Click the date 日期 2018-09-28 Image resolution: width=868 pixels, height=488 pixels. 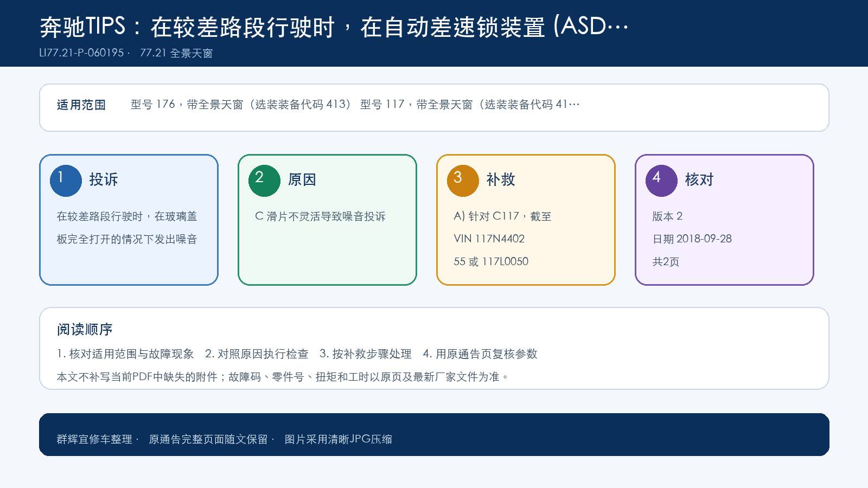[692, 239]
